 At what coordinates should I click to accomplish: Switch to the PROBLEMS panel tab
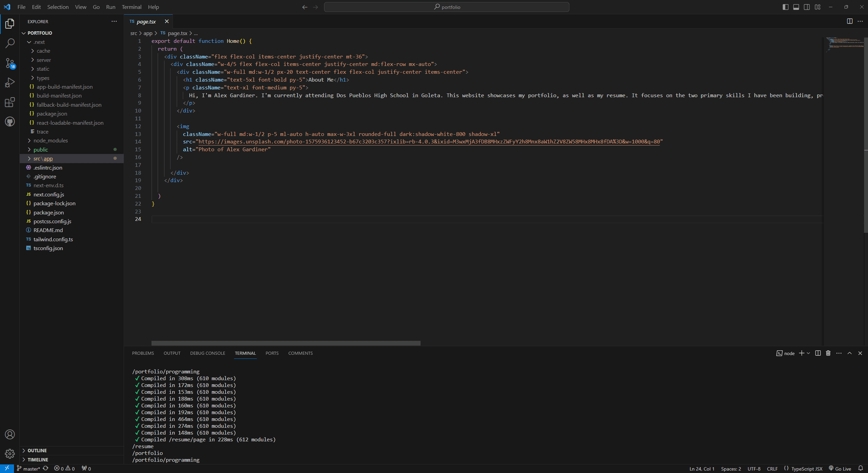pyautogui.click(x=143, y=353)
